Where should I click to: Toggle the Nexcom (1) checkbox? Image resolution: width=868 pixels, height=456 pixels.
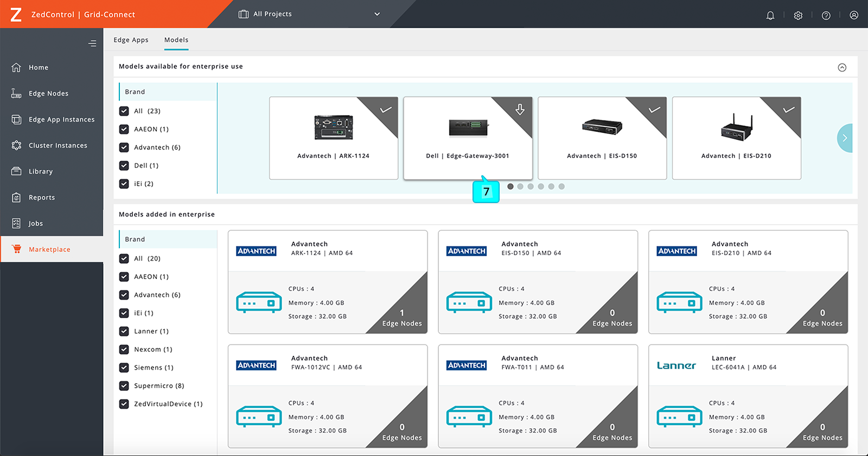pyautogui.click(x=124, y=350)
